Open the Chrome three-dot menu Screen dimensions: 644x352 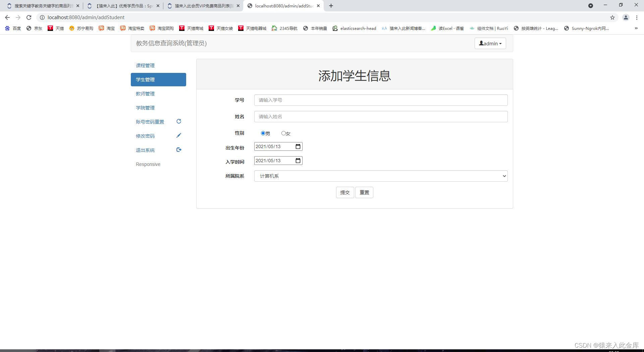(x=637, y=17)
